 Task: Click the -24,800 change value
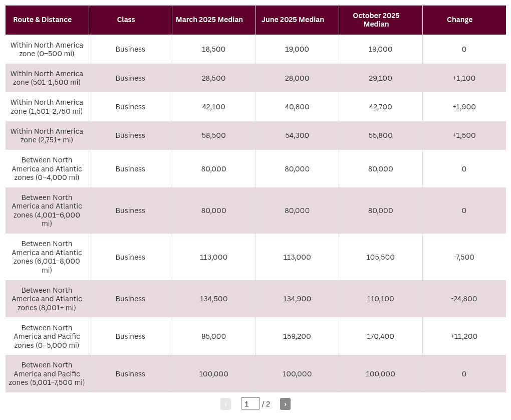[464, 299]
